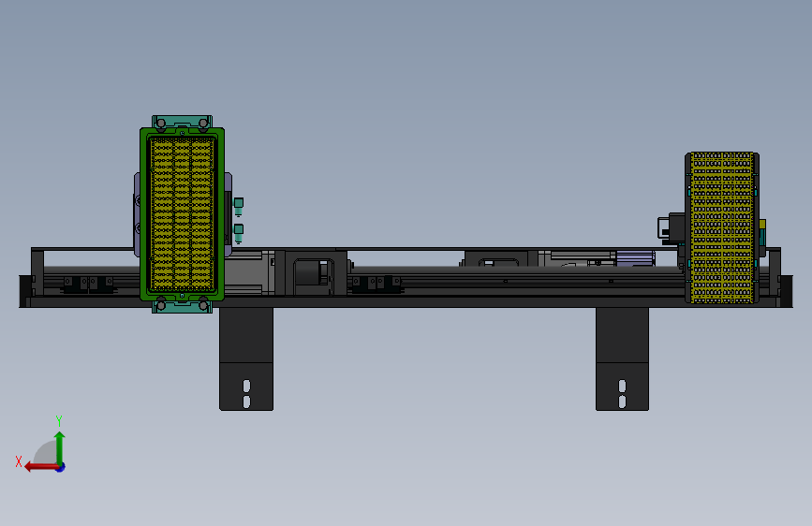Select the long horizontal base rail
The width and height of the screenshot is (812, 526).
(x=406, y=301)
